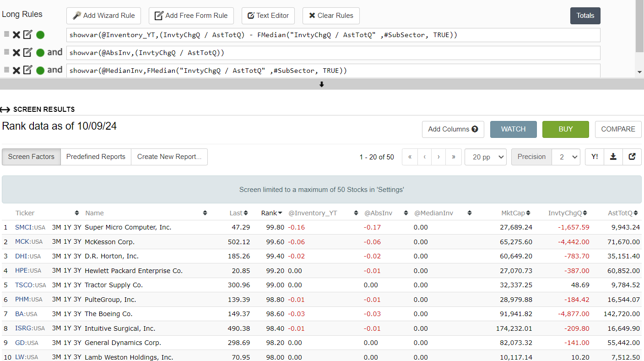This screenshot has width=644, height=361.
Task: Open Add Columns dialog
Action: coord(453,129)
